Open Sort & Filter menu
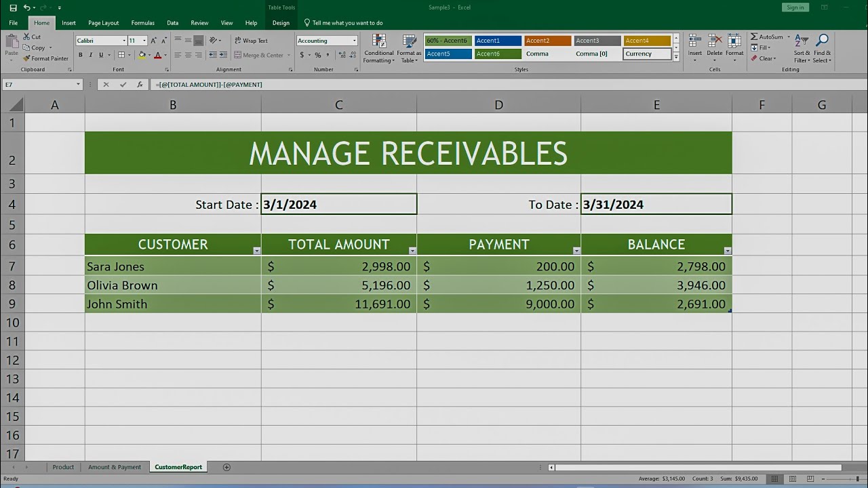The height and width of the screenshot is (488, 868). coord(802,48)
